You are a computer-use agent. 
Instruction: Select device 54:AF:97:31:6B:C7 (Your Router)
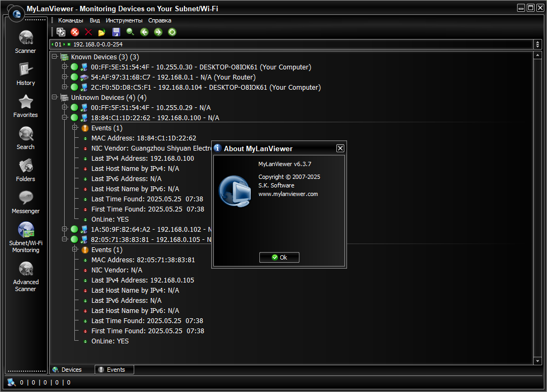pos(173,77)
